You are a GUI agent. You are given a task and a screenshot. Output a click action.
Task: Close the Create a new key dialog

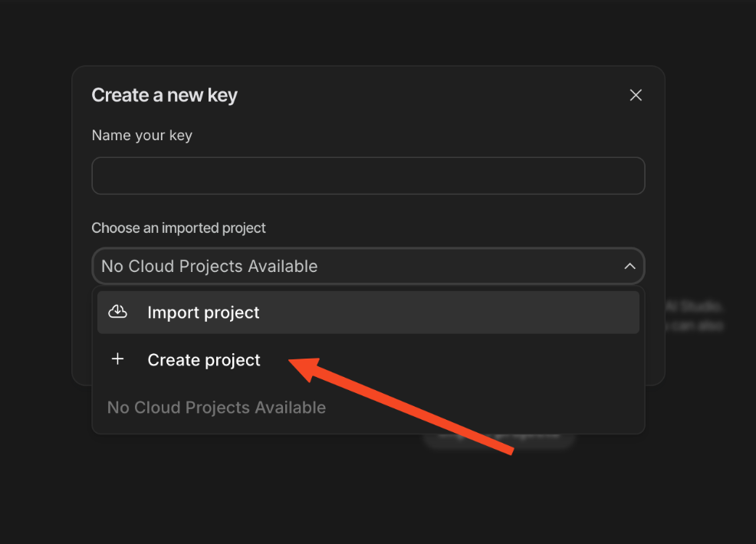click(636, 95)
